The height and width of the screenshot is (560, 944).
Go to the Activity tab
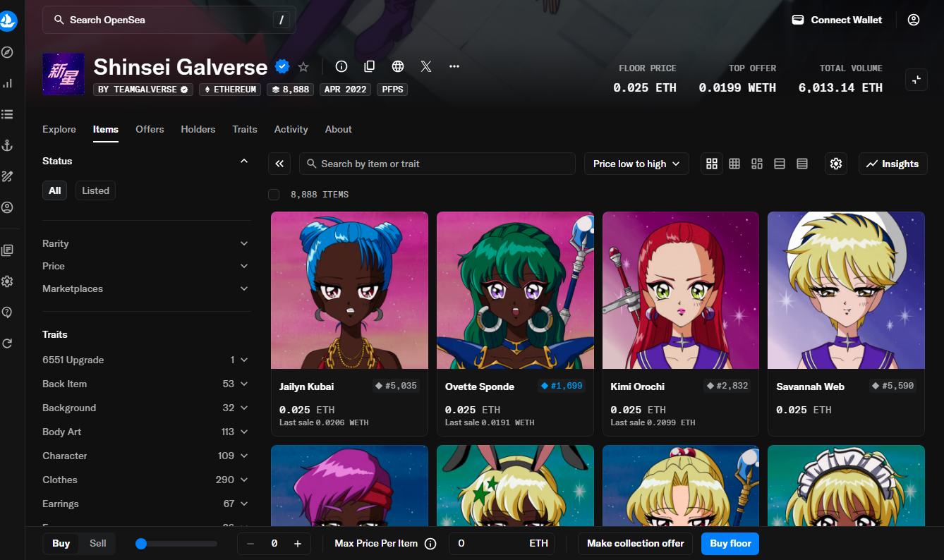[x=291, y=129]
